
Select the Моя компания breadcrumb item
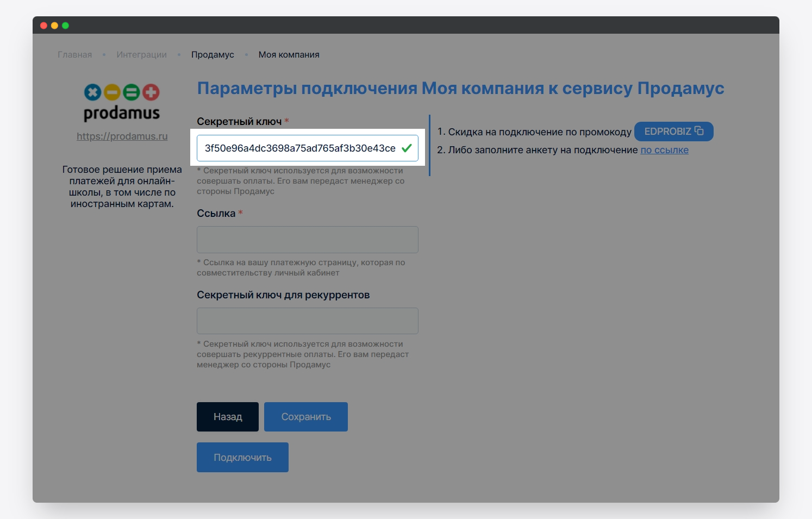coord(289,55)
